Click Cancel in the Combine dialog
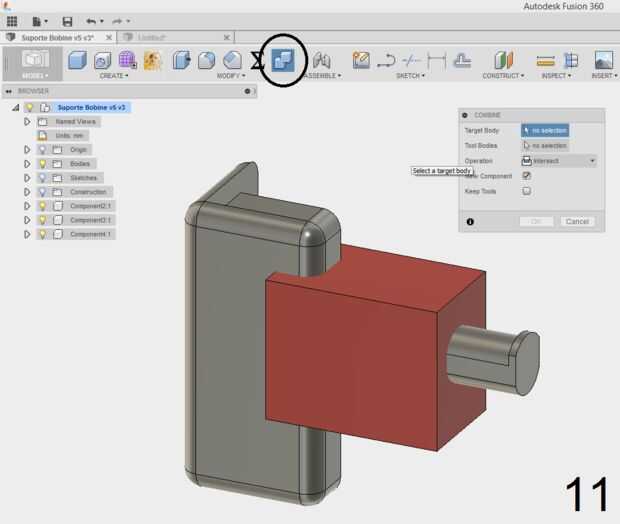This screenshot has height=524, width=620. tap(577, 221)
